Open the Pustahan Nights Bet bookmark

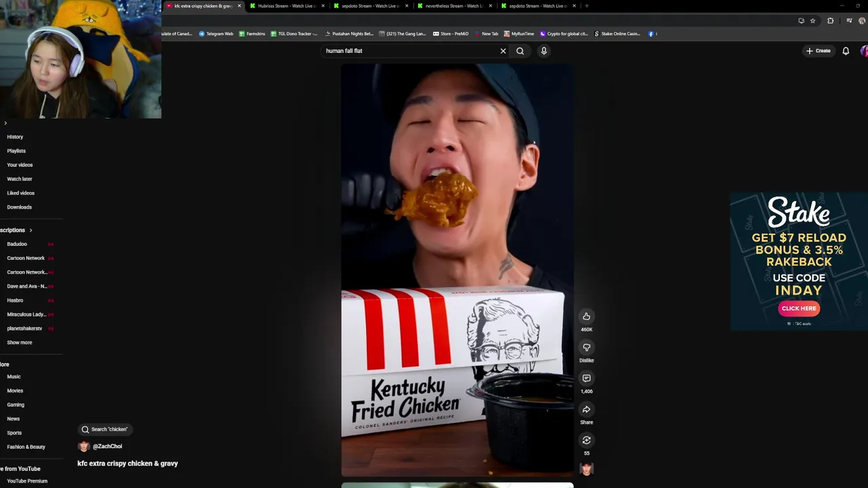coord(349,34)
